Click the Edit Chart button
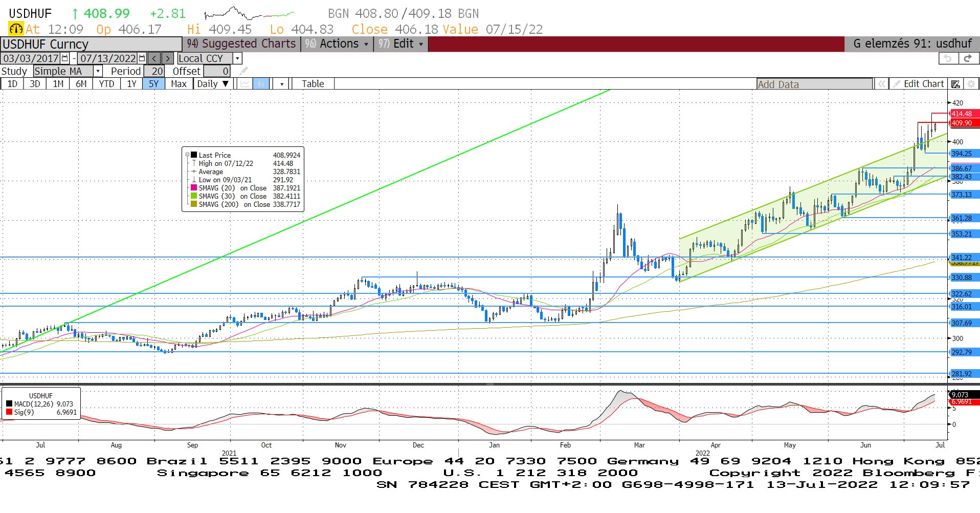The image size is (980, 513). pos(918,84)
